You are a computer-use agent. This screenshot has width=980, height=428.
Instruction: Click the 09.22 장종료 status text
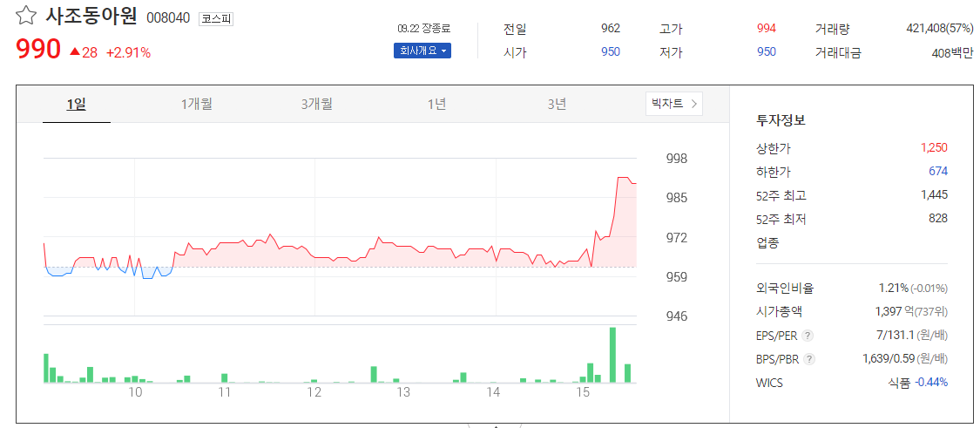tap(423, 28)
